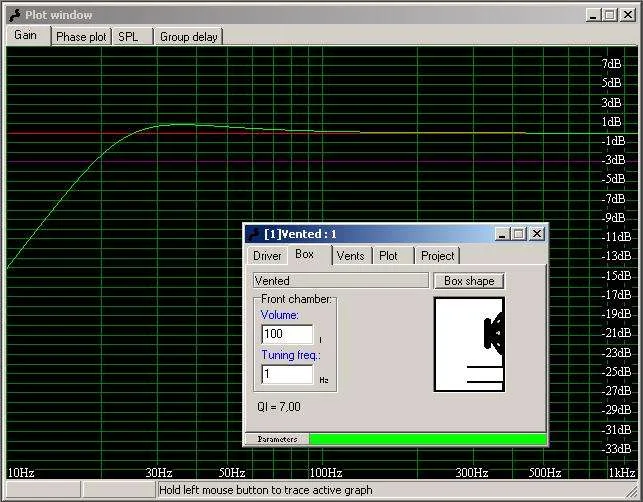Click the Tuning freq. label

click(x=291, y=355)
